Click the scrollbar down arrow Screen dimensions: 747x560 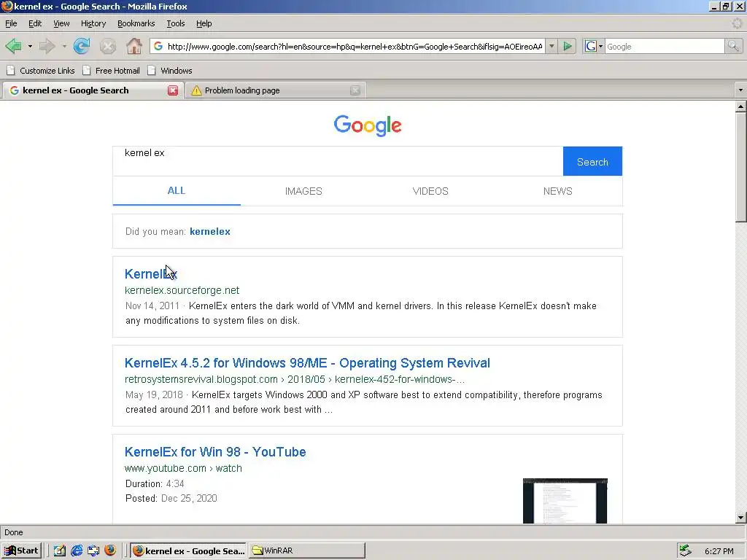741,518
